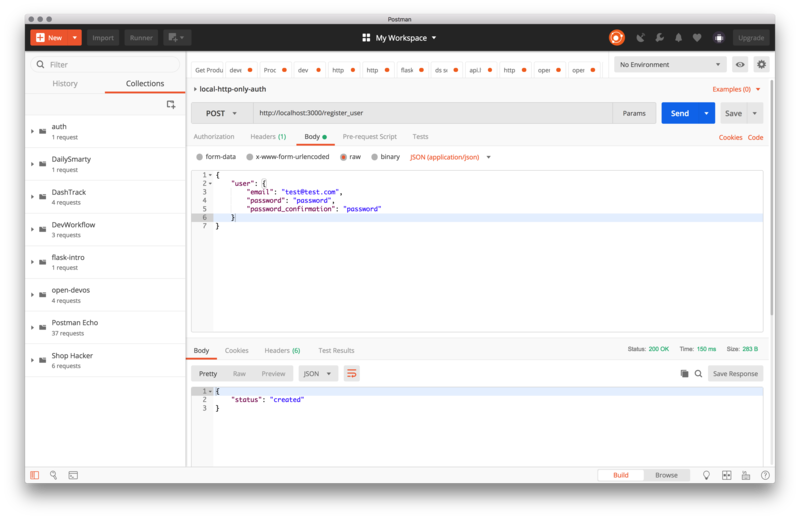800x519 pixels.
Task: Expand the local-http-only-auth request title
Action: [x=195, y=89]
